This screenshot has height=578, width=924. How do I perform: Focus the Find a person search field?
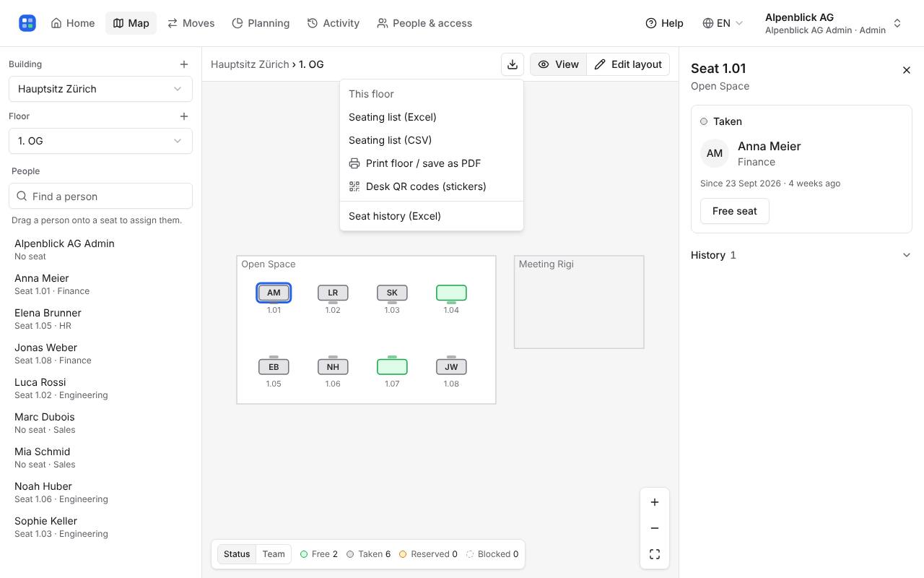pyautogui.click(x=100, y=197)
